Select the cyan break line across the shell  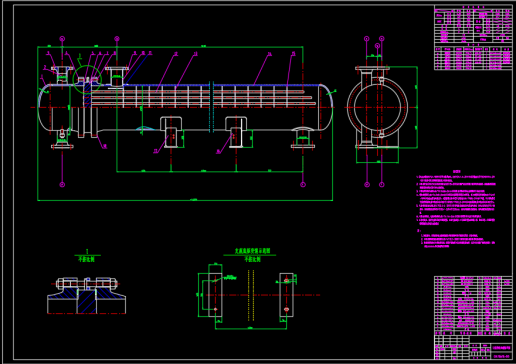point(211,107)
